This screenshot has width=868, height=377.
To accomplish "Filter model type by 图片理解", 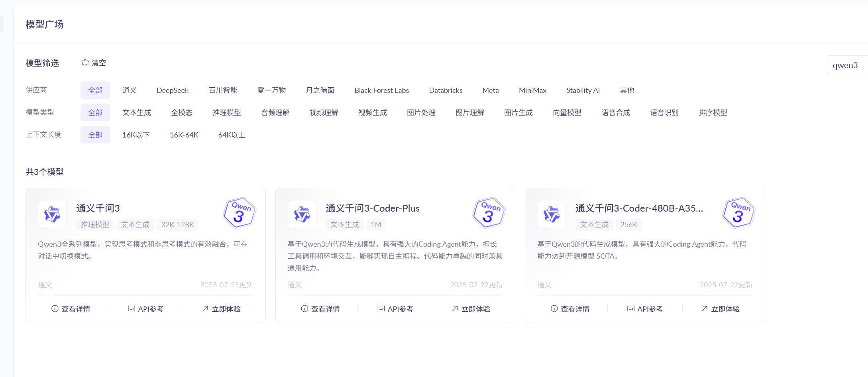I will 470,112.
